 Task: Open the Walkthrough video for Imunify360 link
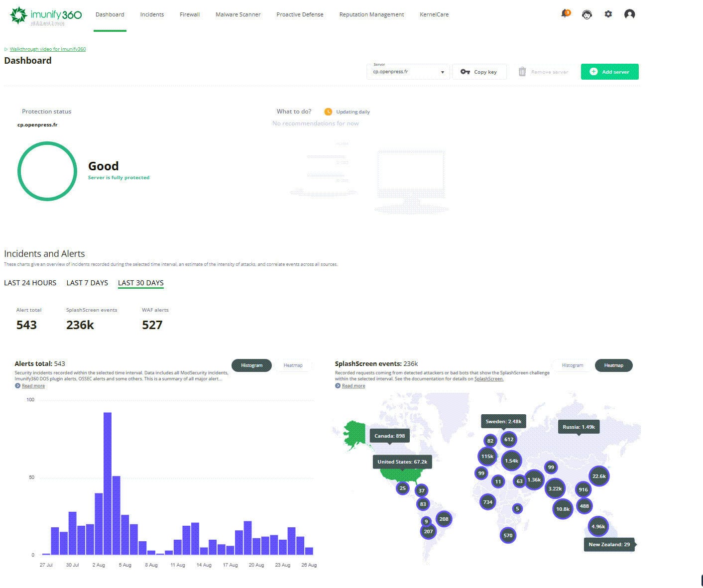tap(48, 49)
